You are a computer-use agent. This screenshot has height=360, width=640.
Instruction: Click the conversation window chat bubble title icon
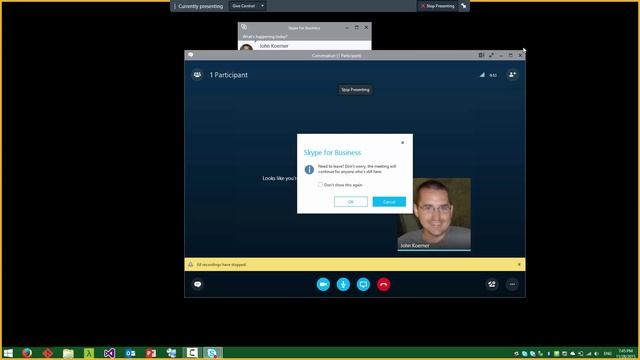click(x=190, y=55)
